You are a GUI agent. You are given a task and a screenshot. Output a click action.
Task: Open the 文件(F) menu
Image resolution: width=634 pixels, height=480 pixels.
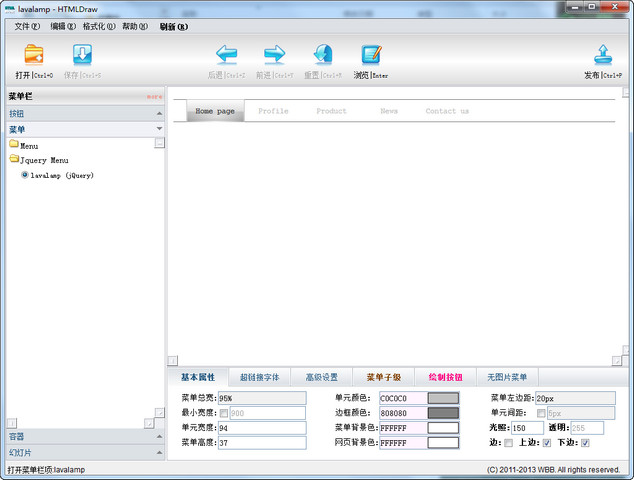[27, 27]
